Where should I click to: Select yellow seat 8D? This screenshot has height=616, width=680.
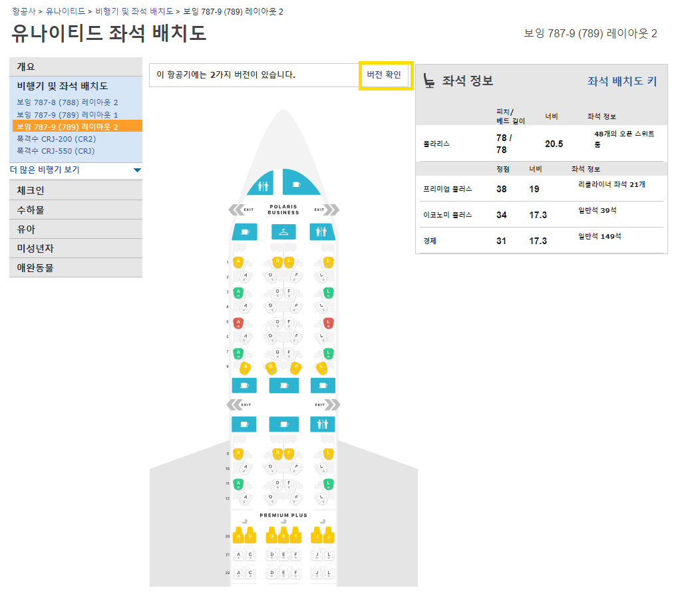[x=271, y=368]
